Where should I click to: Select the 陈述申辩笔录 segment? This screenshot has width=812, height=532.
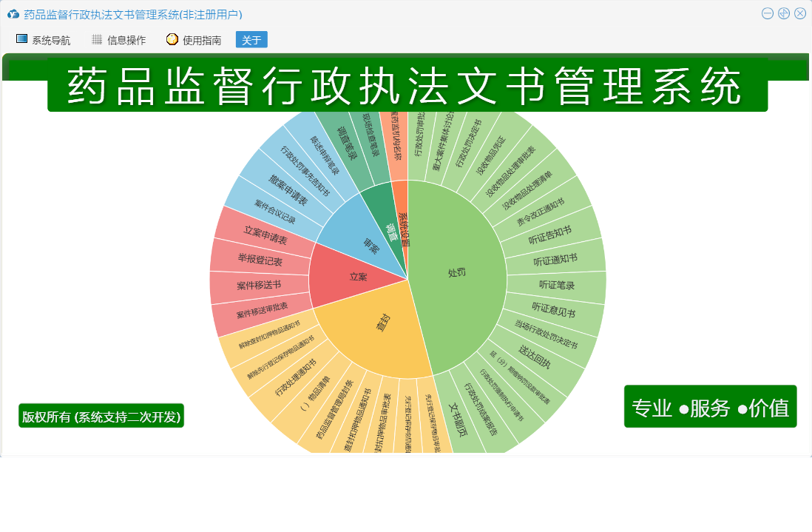tap(324, 155)
